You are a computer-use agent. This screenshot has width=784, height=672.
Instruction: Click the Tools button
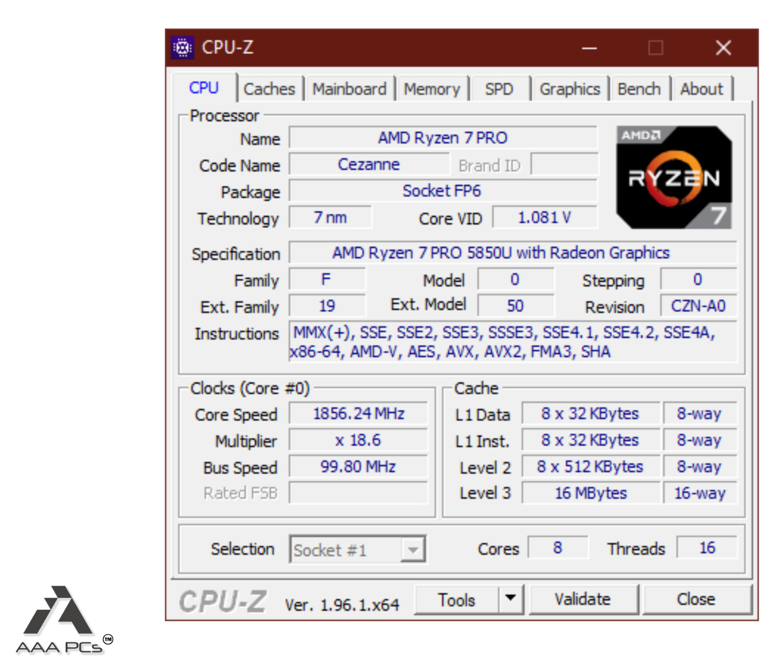pyautogui.click(x=457, y=599)
